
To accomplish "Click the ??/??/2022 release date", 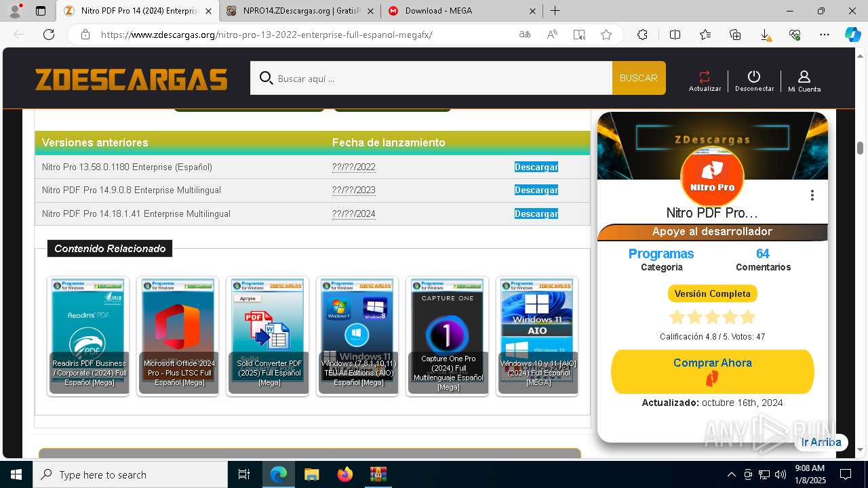I will (x=354, y=167).
